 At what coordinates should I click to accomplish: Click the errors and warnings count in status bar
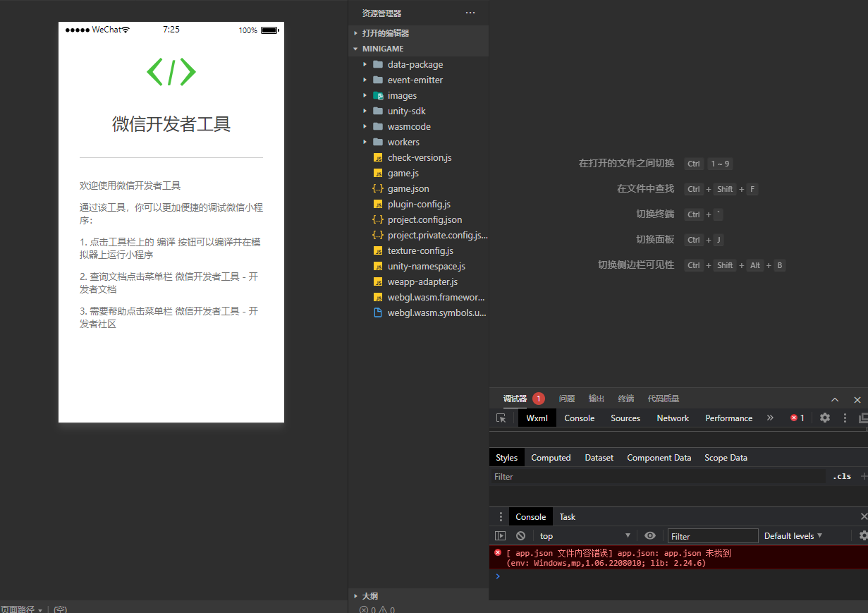377,610
